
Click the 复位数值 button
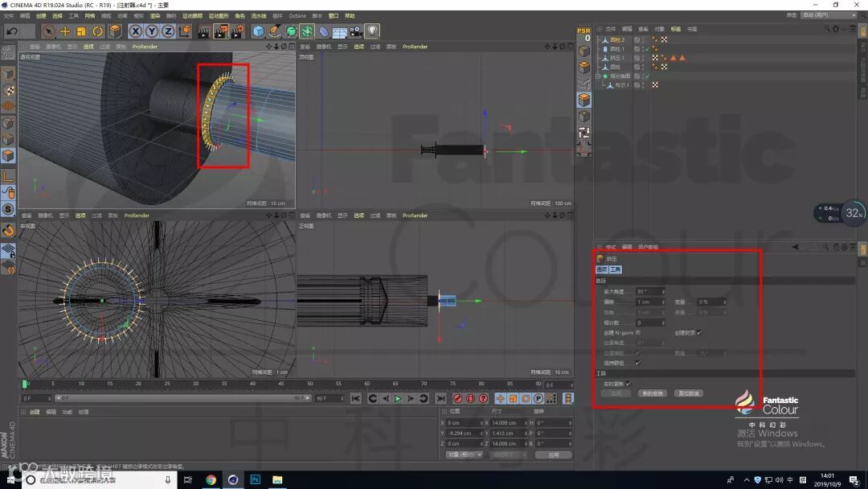pyautogui.click(x=689, y=393)
